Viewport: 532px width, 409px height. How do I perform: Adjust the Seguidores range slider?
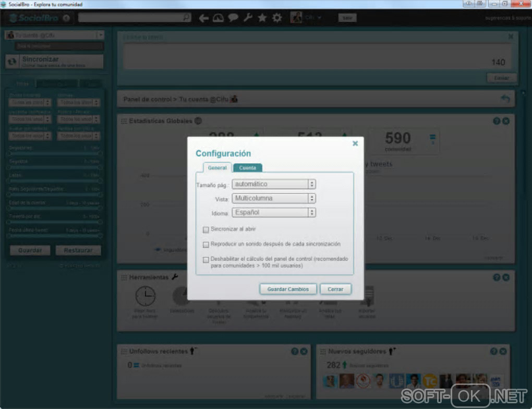(54, 153)
